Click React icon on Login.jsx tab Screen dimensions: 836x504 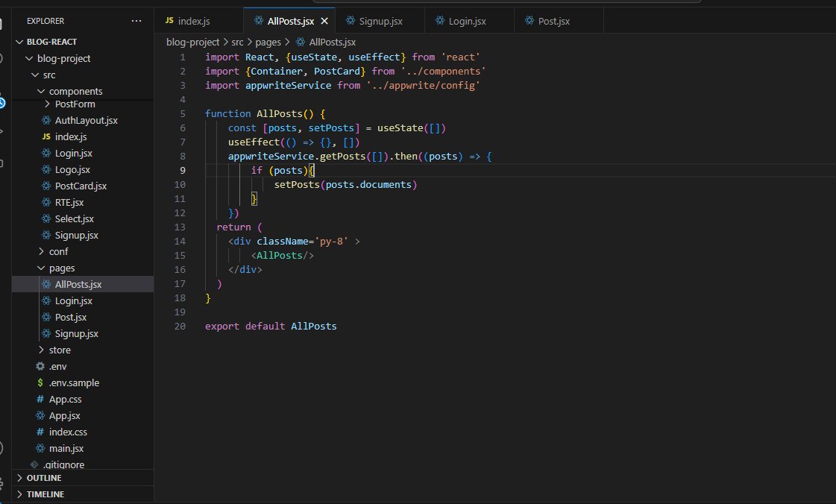tap(440, 21)
